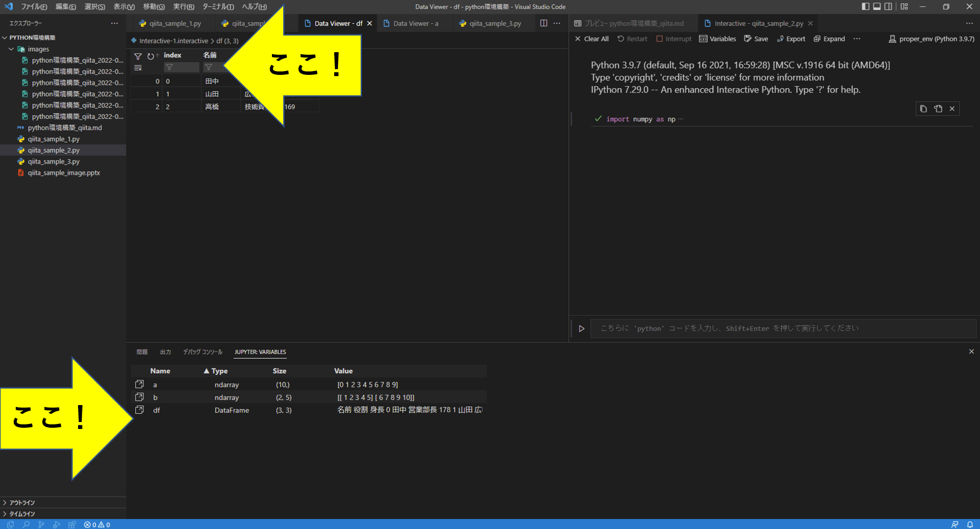Click the refresh icon in Data Viewer
The image size is (980, 529).
pos(151,55)
